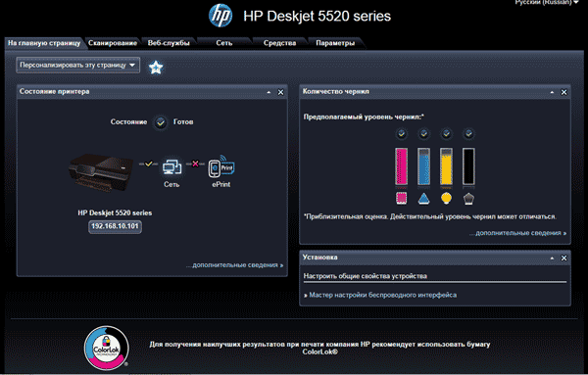Open дополнительные сведения link in ink panel
Image resolution: width=588 pixels, height=375 pixels.
point(517,233)
